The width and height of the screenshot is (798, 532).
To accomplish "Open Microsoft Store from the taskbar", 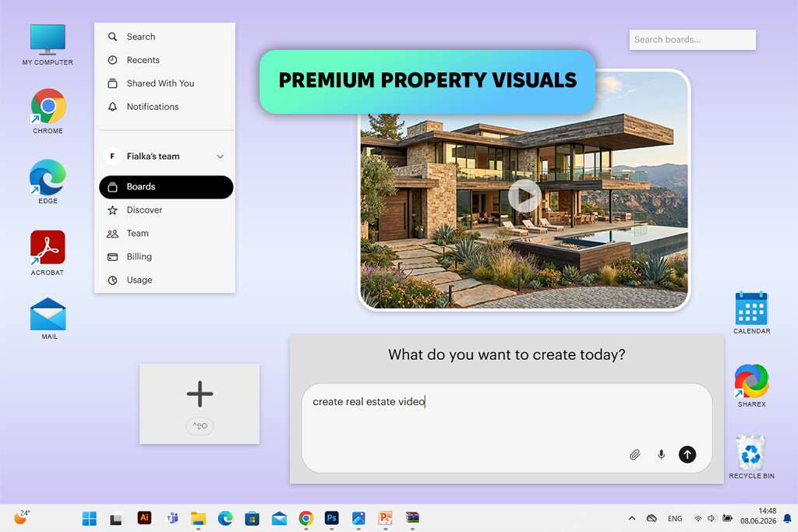I will [252, 518].
